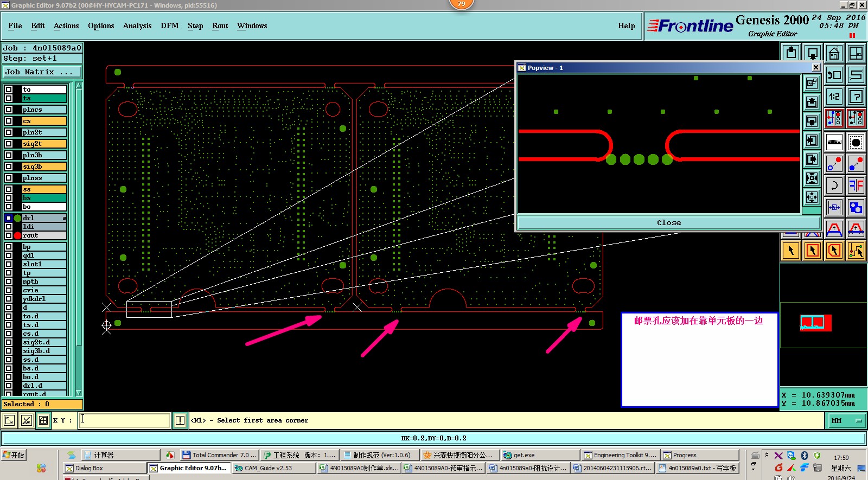The image size is (868, 480).
Task: Open the Edit menu
Action: pos(38,25)
